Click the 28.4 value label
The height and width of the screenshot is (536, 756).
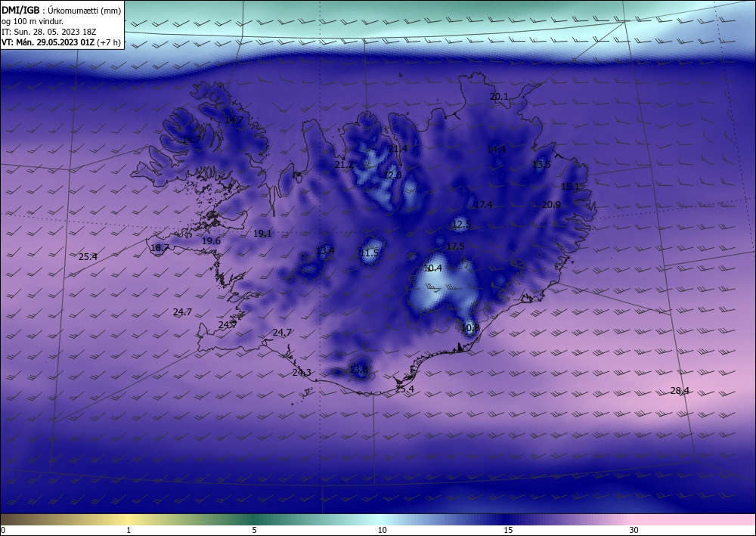(x=680, y=391)
